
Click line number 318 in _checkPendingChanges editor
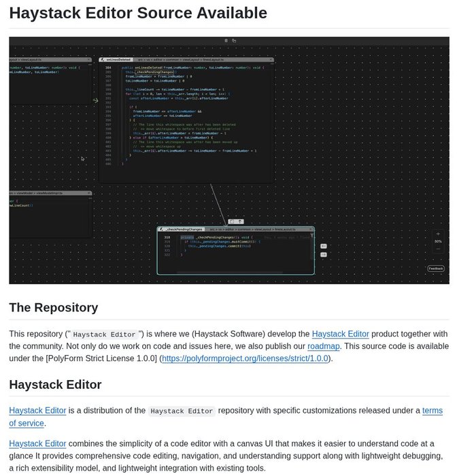click(x=167, y=237)
